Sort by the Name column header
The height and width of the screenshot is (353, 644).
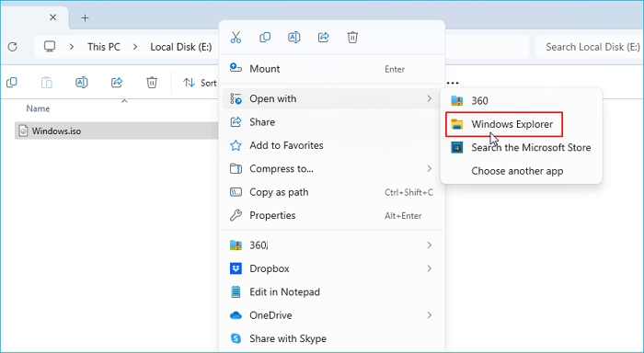click(38, 108)
